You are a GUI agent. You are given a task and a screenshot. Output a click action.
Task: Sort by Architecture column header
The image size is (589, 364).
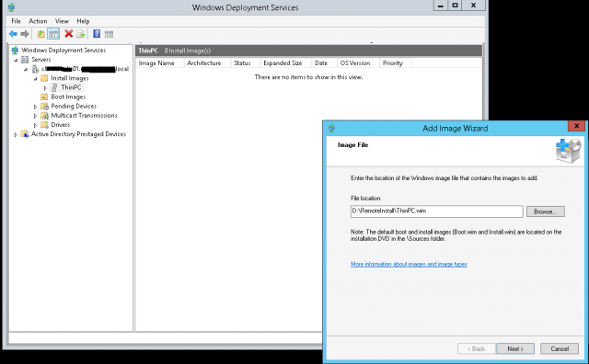tap(207, 63)
